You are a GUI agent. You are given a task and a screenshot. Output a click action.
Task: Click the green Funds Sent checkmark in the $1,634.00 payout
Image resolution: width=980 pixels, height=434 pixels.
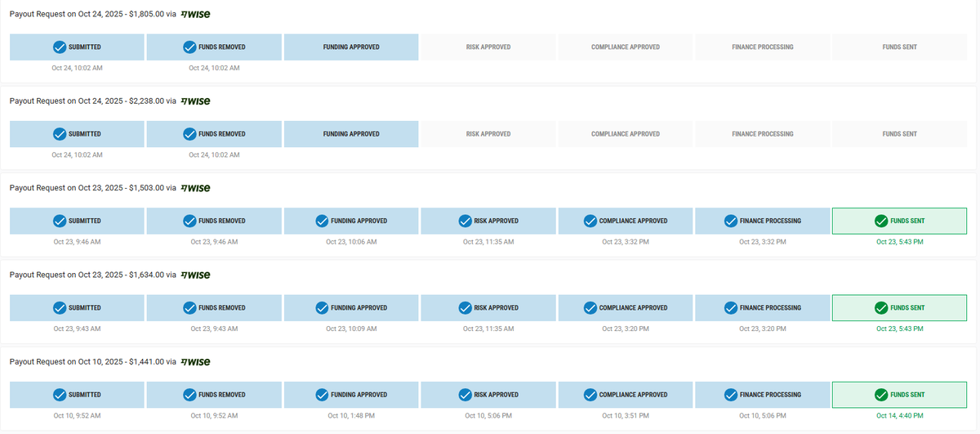tap(880, 308)
